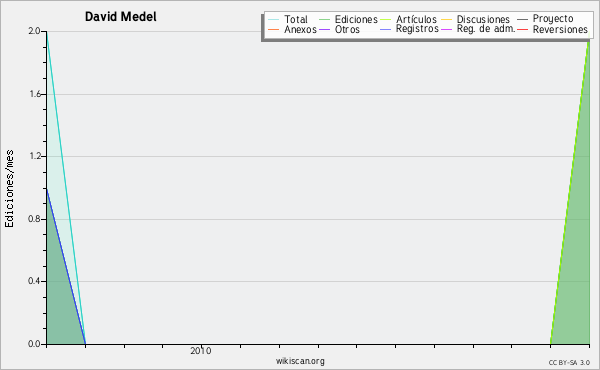Screen dimensions: 600x370
Task: Click the Ediciones/mes axis label
Action: point(9,189)
